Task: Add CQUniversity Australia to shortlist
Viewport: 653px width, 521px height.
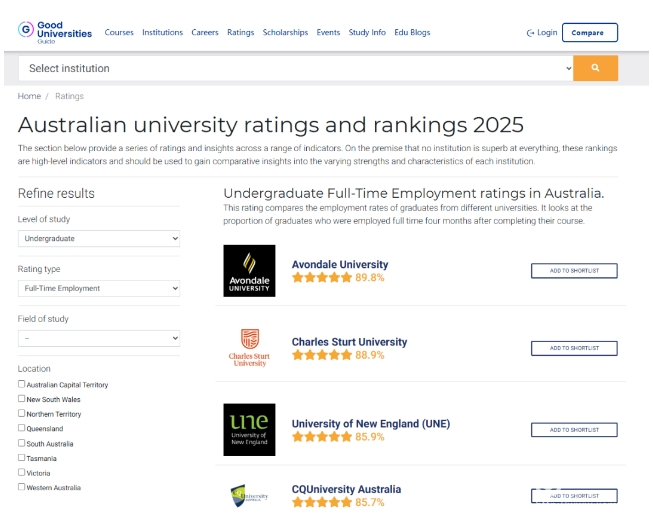Action: pos(574,496)
